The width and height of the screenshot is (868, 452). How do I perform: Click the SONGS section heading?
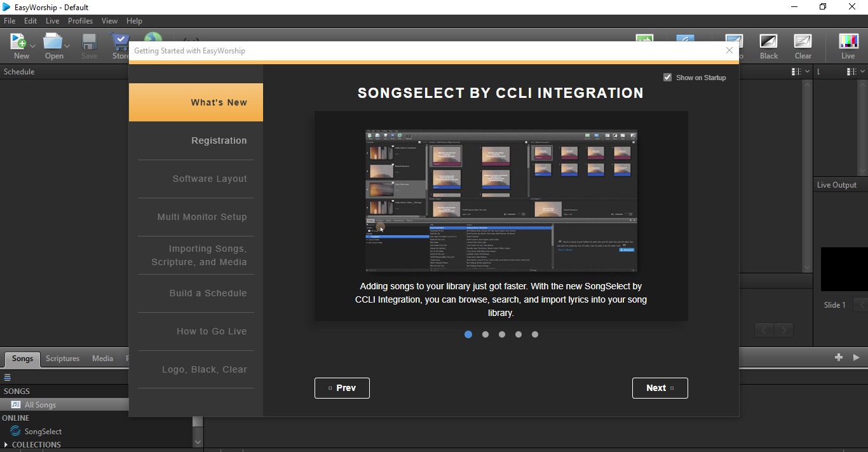click(17, 392)
